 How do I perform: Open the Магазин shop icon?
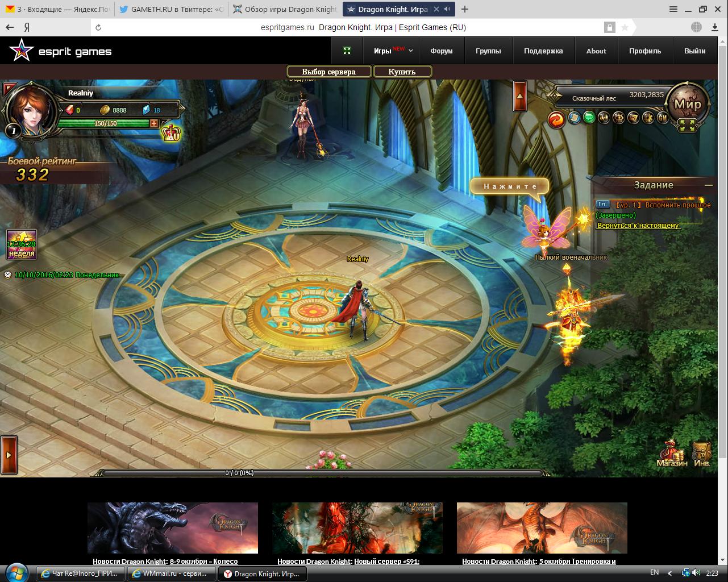click(672, 454)
